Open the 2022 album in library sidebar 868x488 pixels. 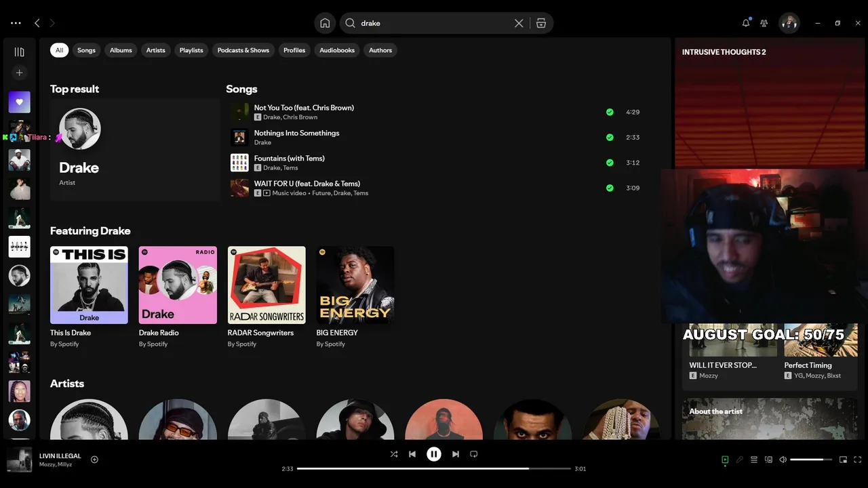(19, 247)
